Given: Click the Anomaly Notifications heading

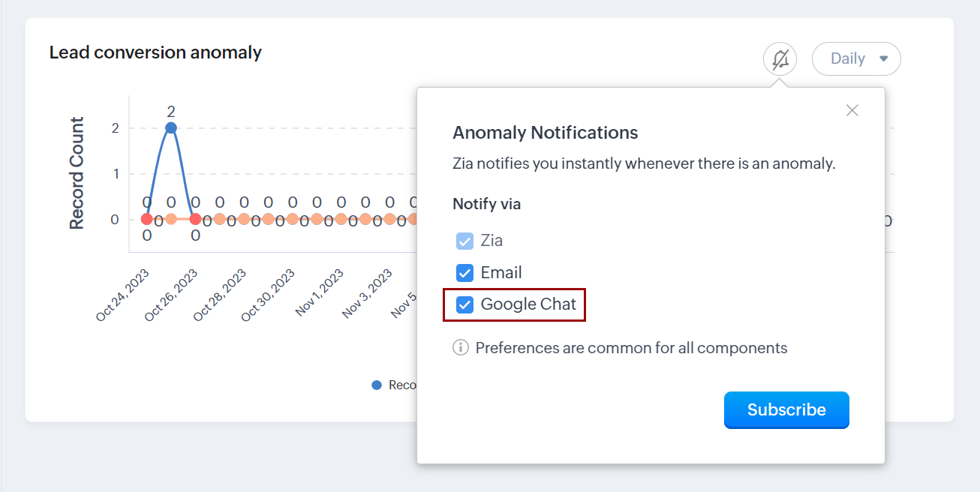Looking at the screenshot, I should tap(545, 133).
